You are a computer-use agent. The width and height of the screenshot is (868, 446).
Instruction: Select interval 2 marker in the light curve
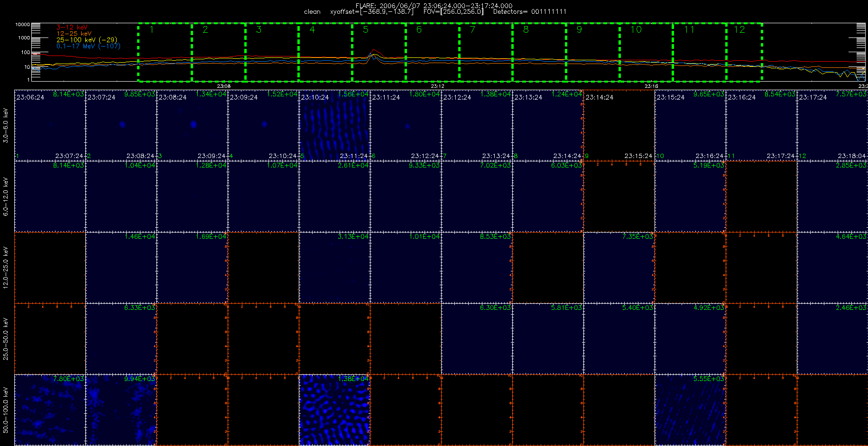pyautogui.click(x=205, y=30)
